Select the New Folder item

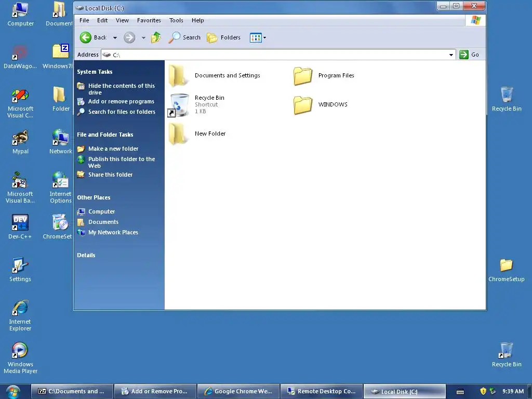(197, 134)
